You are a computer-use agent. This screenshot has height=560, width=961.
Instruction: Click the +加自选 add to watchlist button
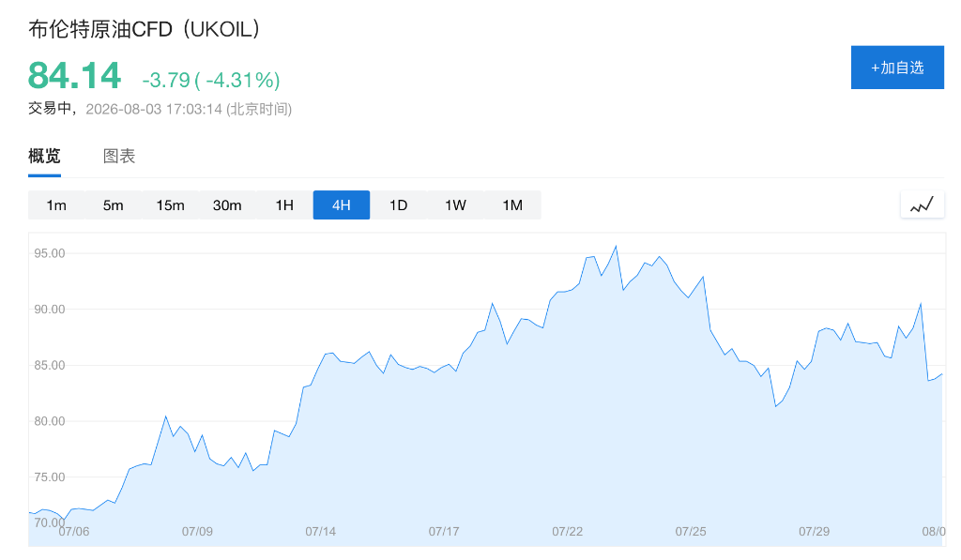(897, 68)
